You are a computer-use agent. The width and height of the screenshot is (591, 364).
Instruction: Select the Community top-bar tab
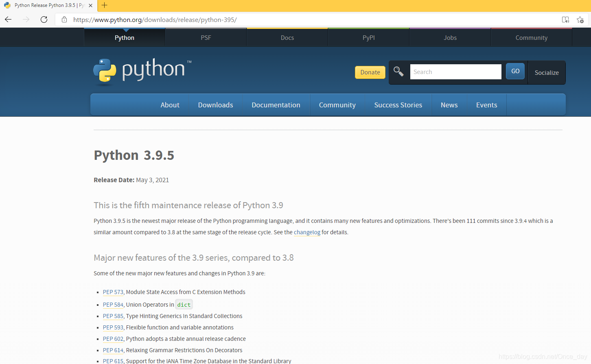click(532, 37)
